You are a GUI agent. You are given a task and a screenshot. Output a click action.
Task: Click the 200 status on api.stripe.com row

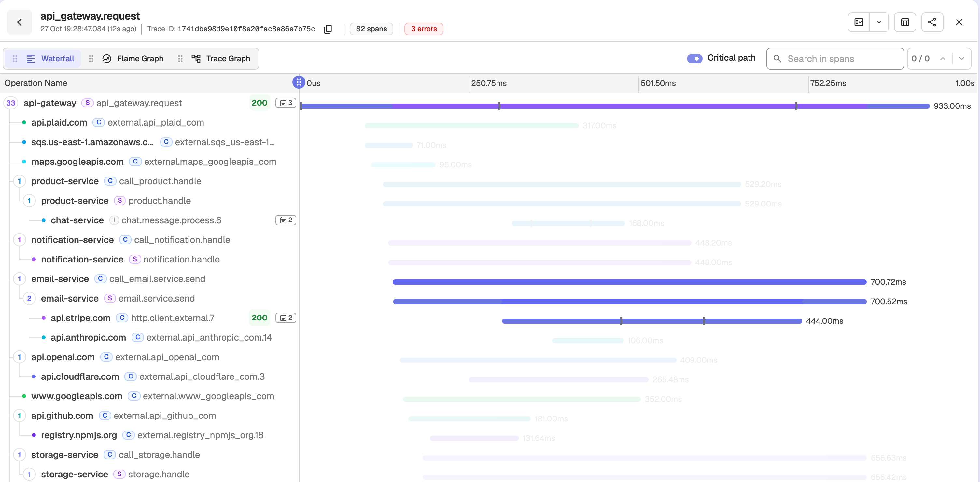(259, 318)
